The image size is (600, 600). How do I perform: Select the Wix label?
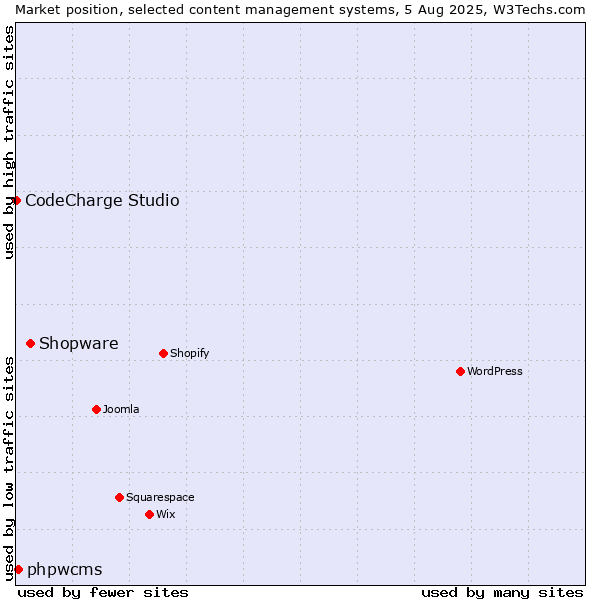[x=166, y=515]
